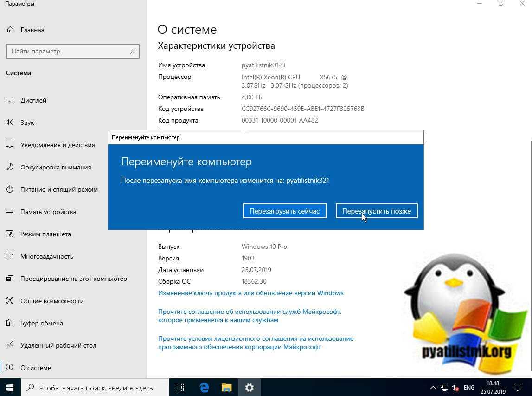Select Буфер обмена in the sidebar
The image size is (532, 396).
42,323
